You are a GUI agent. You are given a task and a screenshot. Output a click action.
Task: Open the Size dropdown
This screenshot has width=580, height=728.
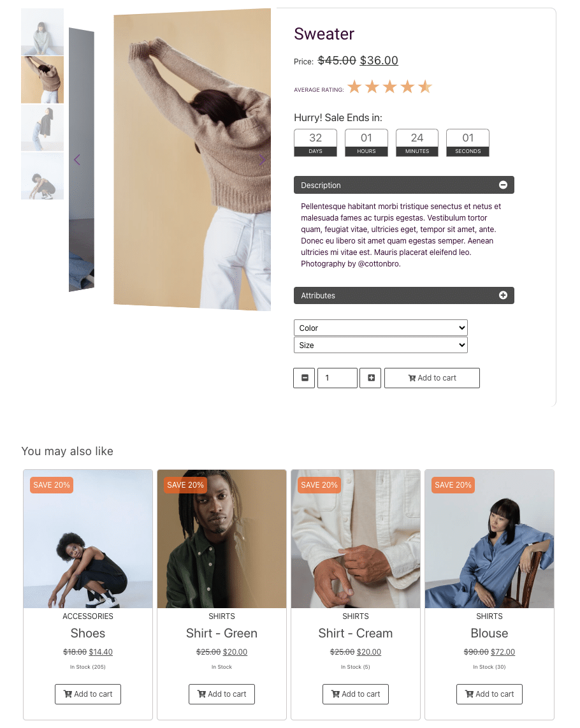click(381, 345)
